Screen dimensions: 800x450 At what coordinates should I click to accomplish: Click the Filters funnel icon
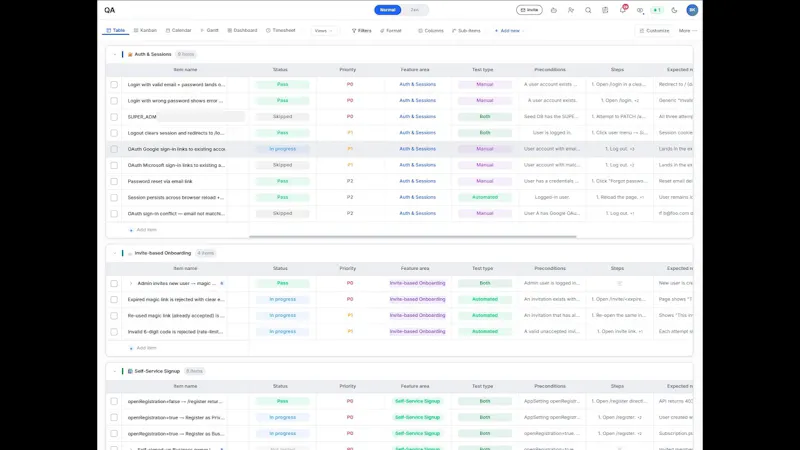354,31
